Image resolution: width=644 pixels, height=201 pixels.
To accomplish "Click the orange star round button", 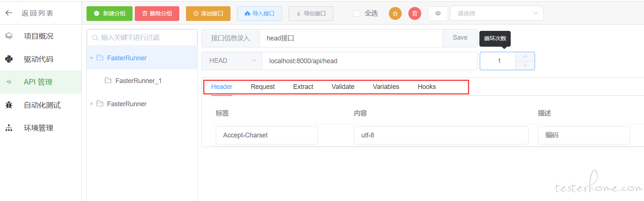I will point(395,14).
